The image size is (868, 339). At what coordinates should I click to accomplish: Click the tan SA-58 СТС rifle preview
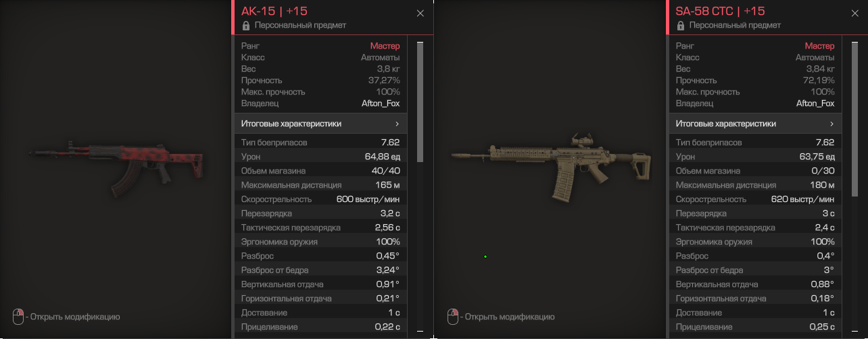[552, 165]
